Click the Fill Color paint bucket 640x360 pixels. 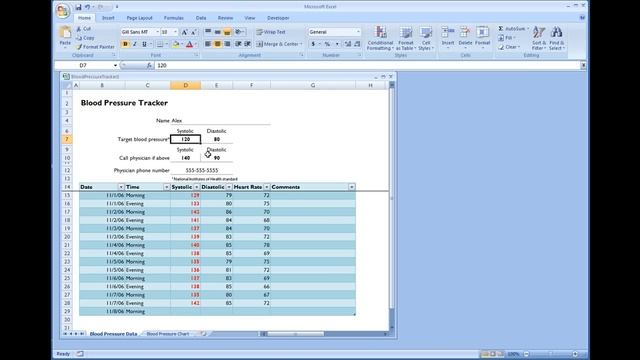coord(176,44)
